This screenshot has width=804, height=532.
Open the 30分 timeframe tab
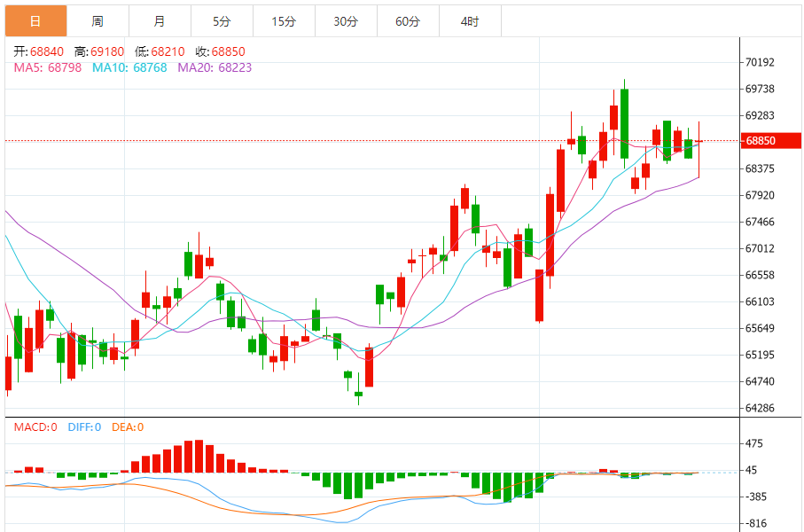pyautogui.click(x=346, y=21)
